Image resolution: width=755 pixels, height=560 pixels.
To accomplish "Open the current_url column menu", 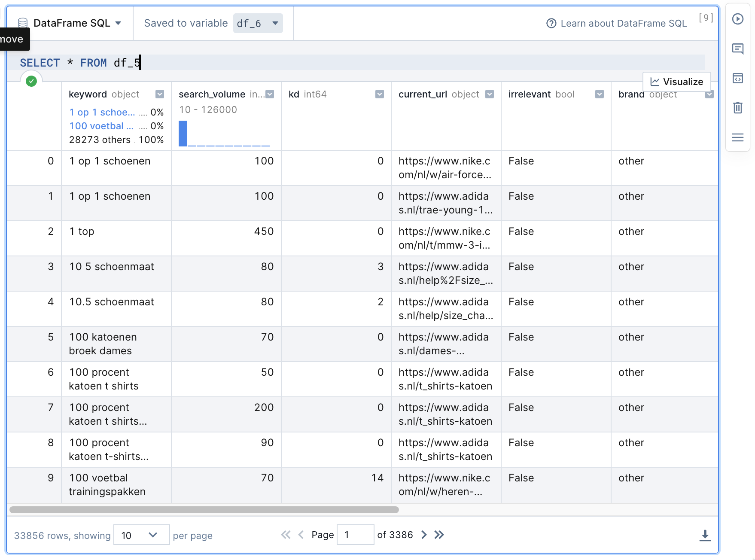I will [x=490, y=94].
